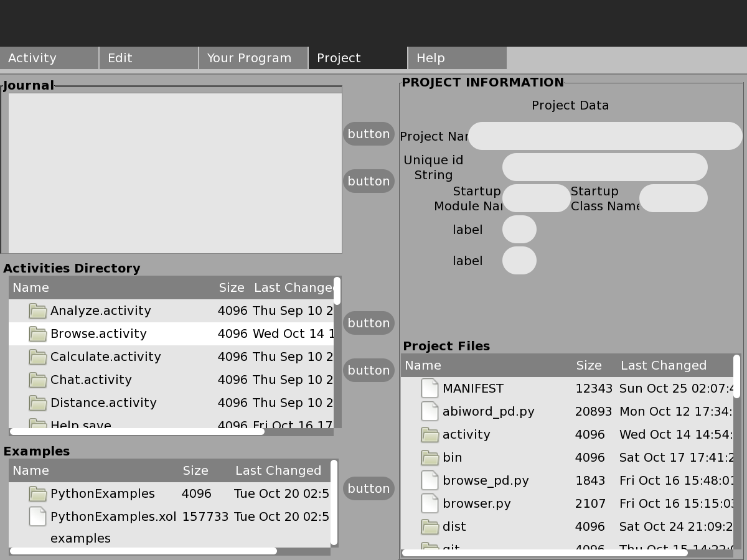Sort Project Files by Last Changed column
The width and height of the screenshot is (747, 560).
click(x=663, y=365)
